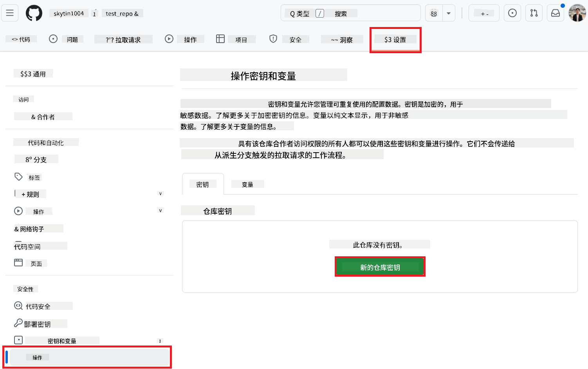The width and height of the screenshot is (588, 369).
Task: Click the key icon beside 部署密钥
Action: pyautogui.click(x=18, y=323)
